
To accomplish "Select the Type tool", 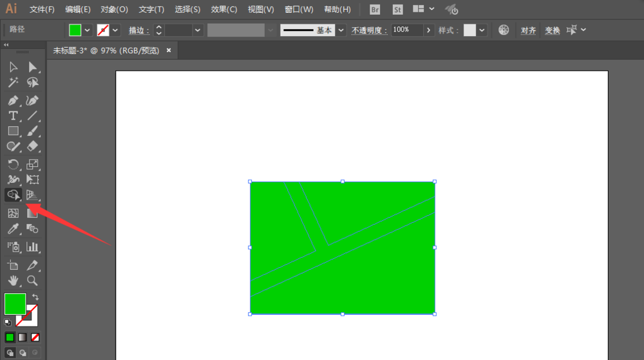I will coord(13,116).
